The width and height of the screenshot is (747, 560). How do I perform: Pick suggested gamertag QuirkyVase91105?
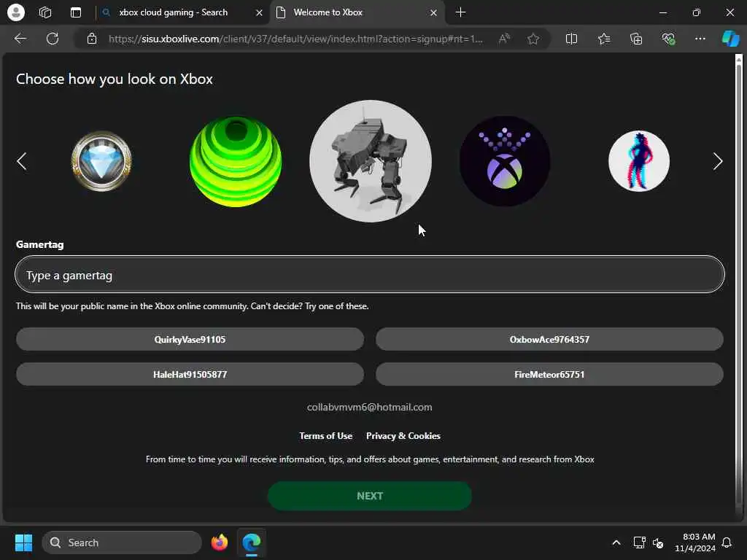tap(190, 339)
